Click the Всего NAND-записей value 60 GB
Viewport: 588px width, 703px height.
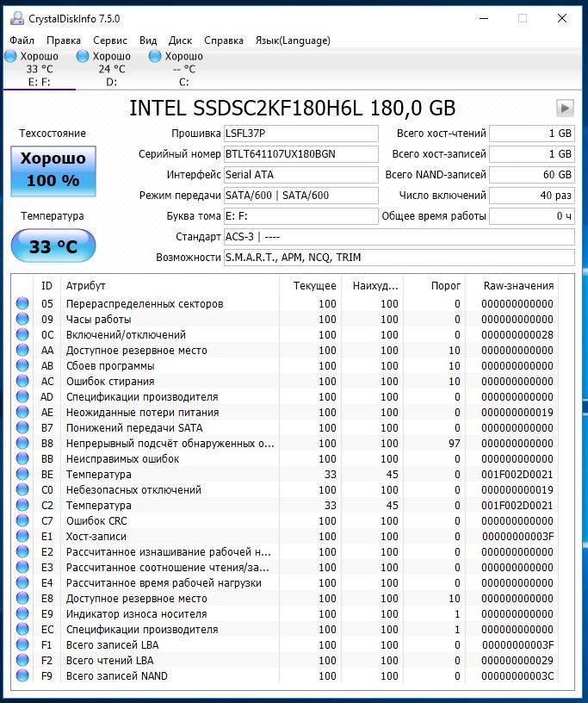click(x=531, y=174)
